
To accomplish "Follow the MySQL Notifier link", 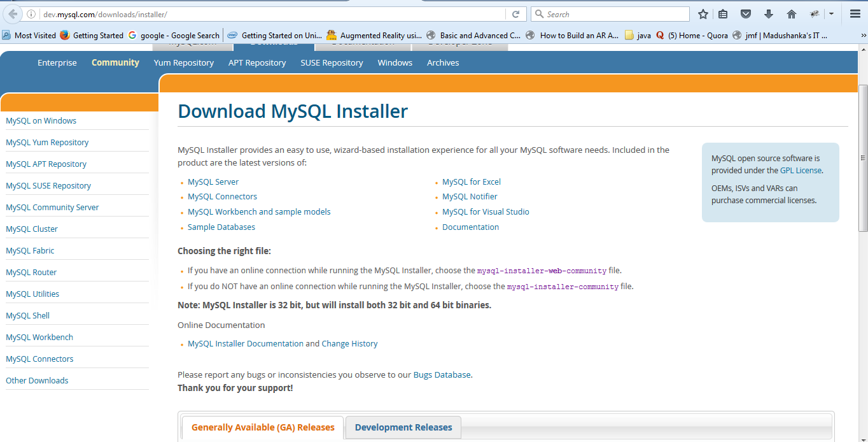I will (x=470, y=197).
